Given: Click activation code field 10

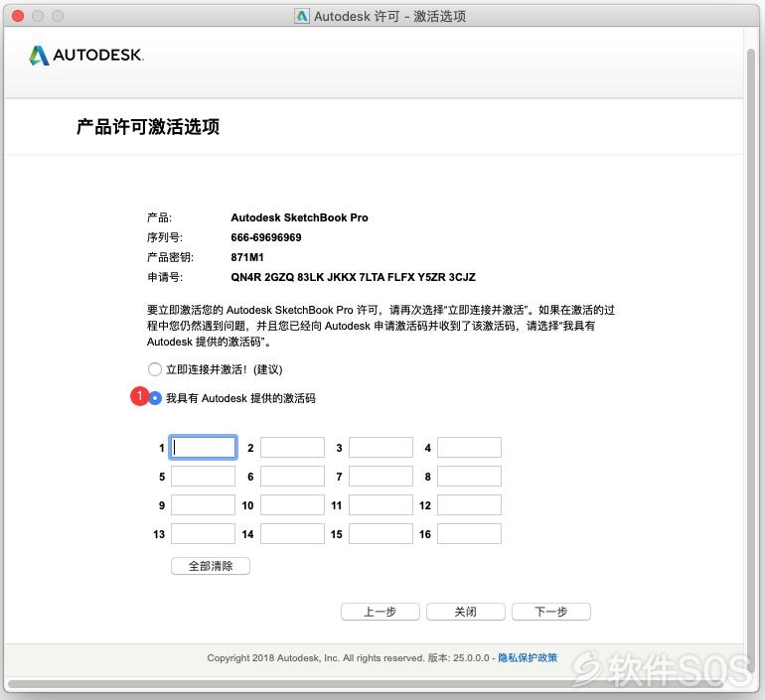Looking at the screenshot, I should (x=292, y=505).
